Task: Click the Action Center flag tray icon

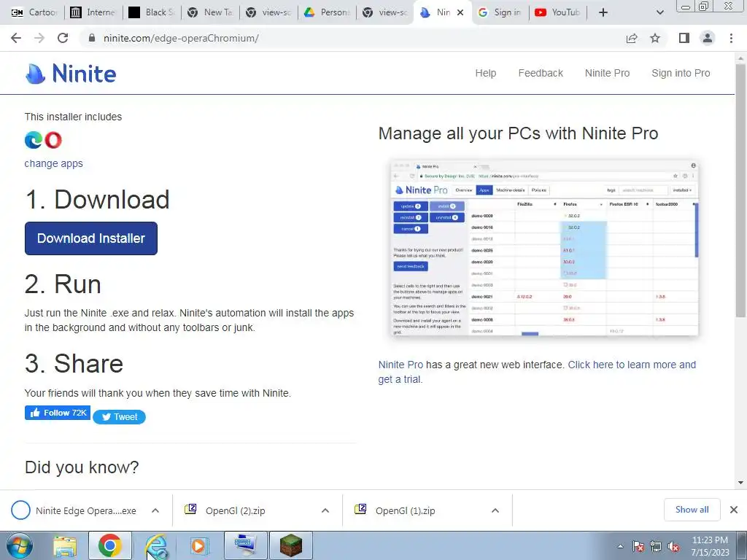Action: pyautogui.click(x=639, y=547)
